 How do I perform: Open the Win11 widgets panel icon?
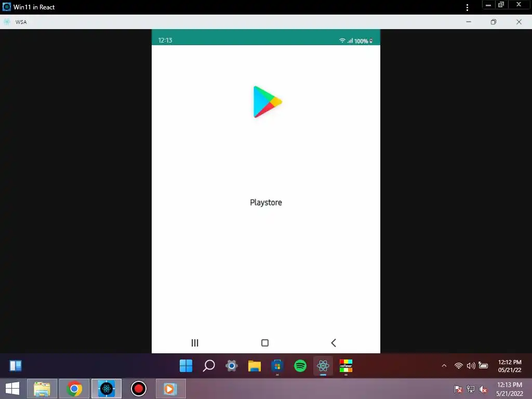(x=16, y=366)
